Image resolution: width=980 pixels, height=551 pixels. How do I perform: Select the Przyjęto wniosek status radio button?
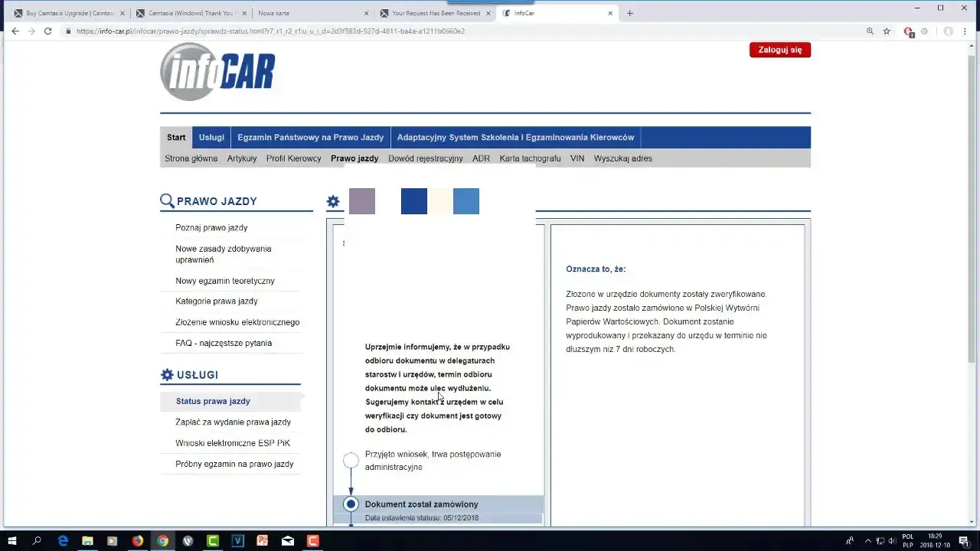coord(351,460)
